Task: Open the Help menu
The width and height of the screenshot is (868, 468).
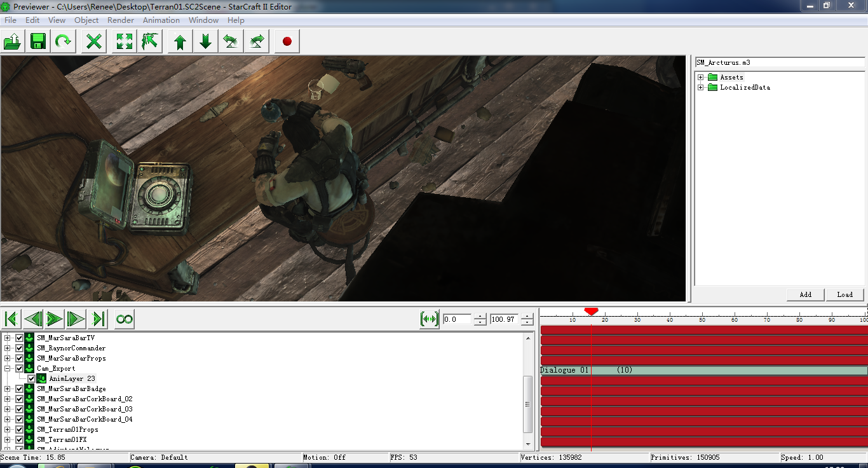Action: (236, 20)
